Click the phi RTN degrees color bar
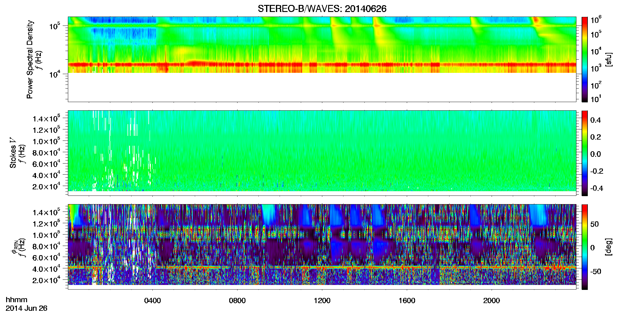Viewport: 644px width, 332px height. [x=585, y=247]
